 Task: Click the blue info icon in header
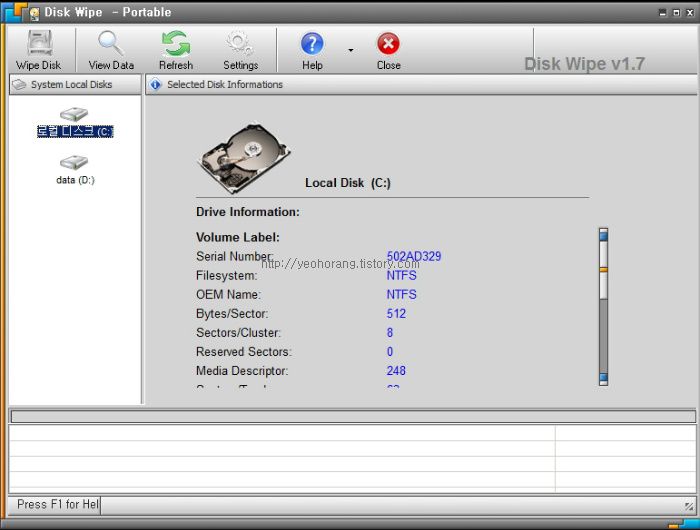pos(155,84)
